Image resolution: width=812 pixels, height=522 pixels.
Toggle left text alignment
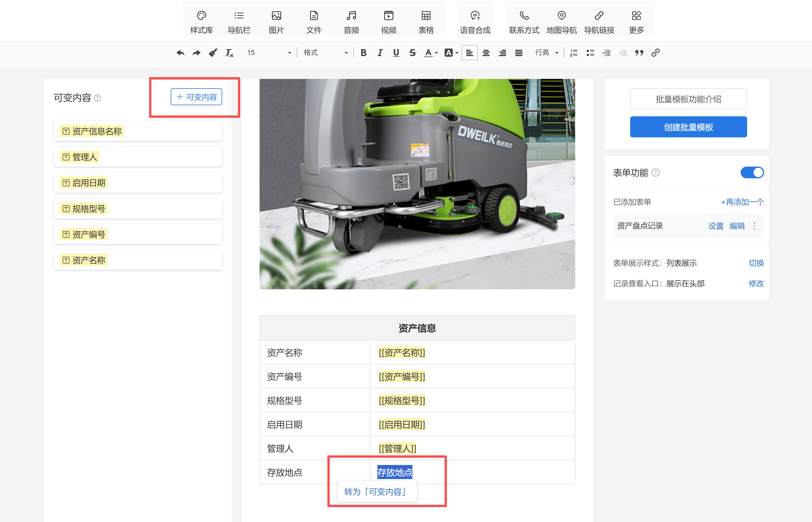point(469,53)
